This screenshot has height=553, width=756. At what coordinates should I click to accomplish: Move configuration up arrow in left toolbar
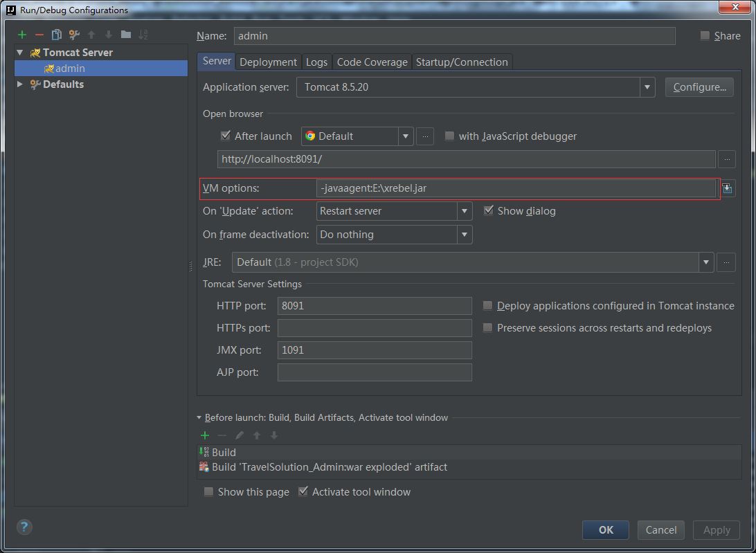(x=91, y=35)
